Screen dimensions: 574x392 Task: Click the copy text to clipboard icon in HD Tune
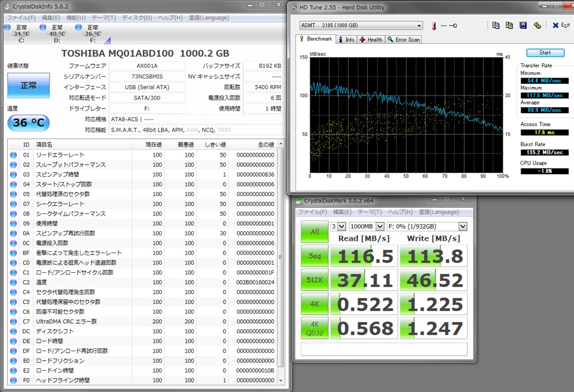pos(496,25)
